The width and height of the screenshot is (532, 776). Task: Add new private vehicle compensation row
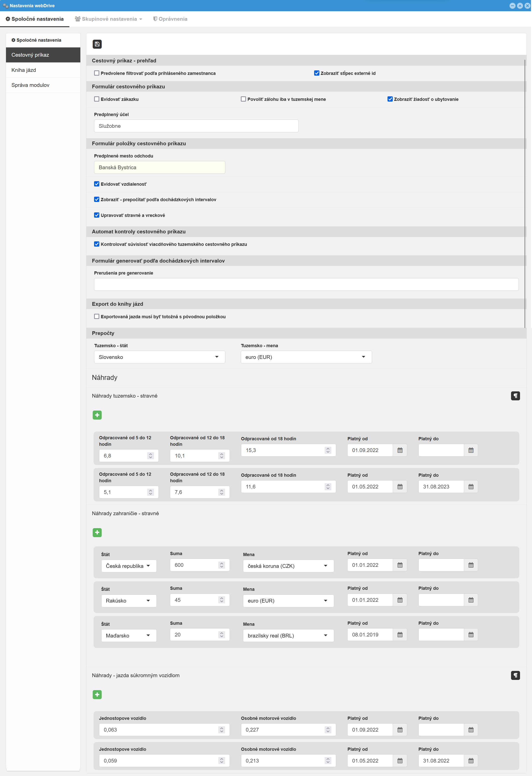[x=97, y=695]
